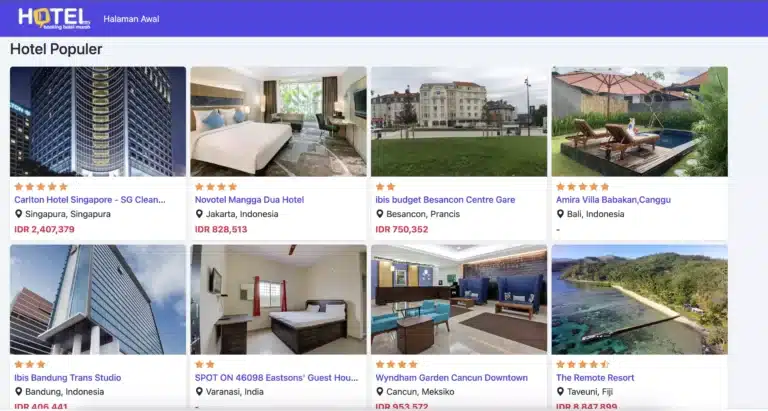The height and width of the screenshot is (411, 768).
Task: Select Ibis Bandung Trans Studio title
Action: (x=68, y=378)
